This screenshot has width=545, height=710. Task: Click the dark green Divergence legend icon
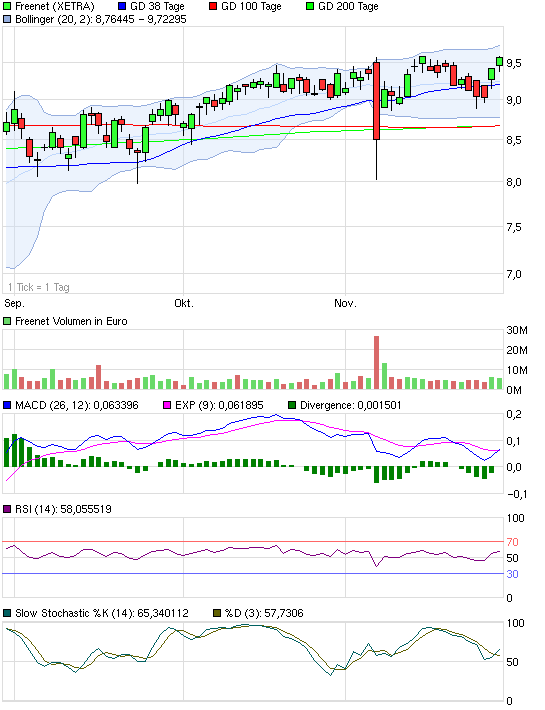pos(292,405)
